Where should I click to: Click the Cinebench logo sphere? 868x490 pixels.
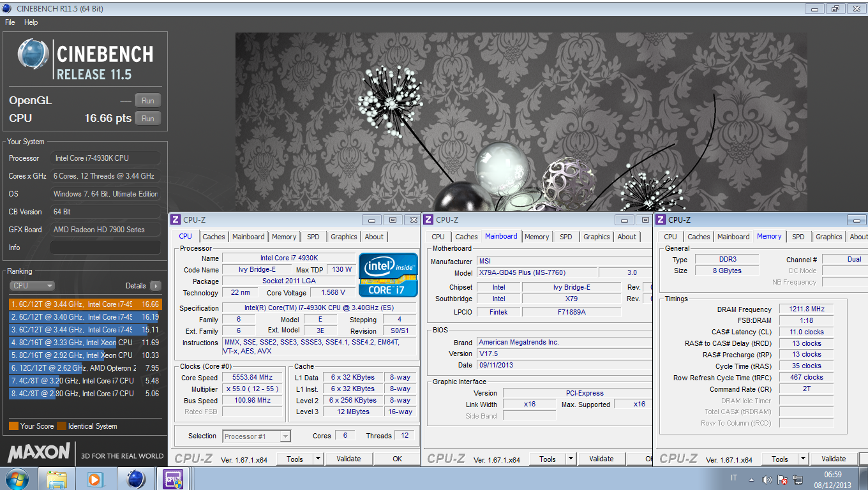[x=33, y=55]
